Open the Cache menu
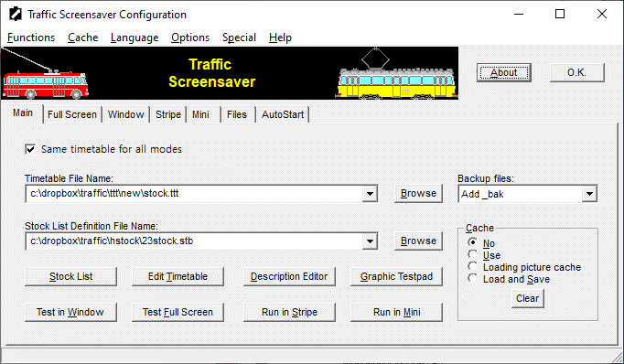The height and width of the screenshot is (364, 624). click(82, 37)
